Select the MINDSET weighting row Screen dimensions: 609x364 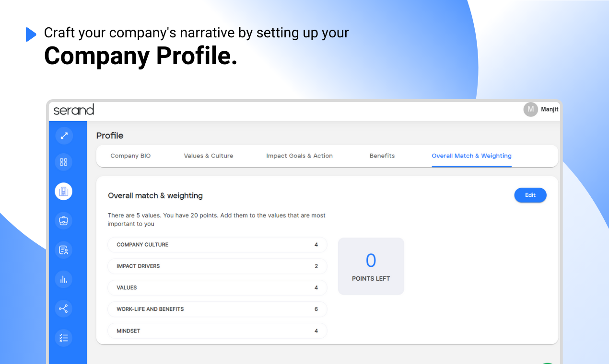pyautogui.click(x=217, y=331)
